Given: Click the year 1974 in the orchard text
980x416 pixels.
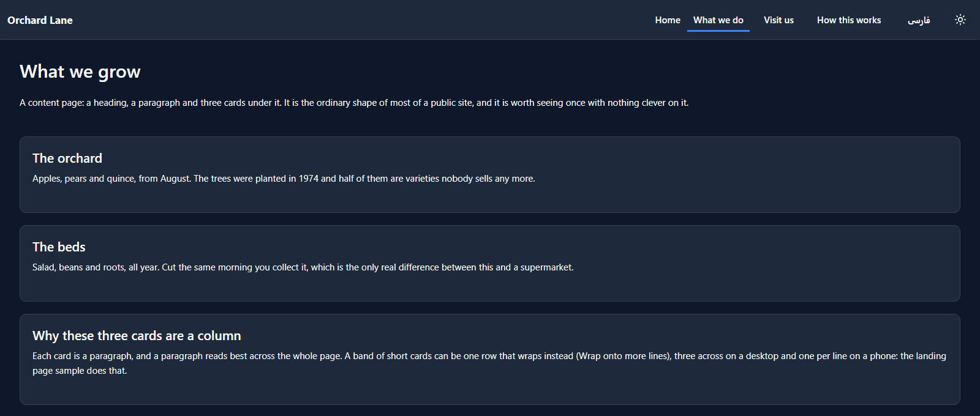Looking at the screenshot, I should [309, 179].
